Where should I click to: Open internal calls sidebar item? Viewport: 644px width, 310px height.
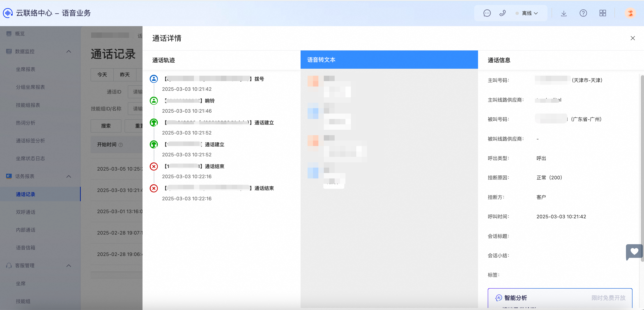[x=25, y=230]
